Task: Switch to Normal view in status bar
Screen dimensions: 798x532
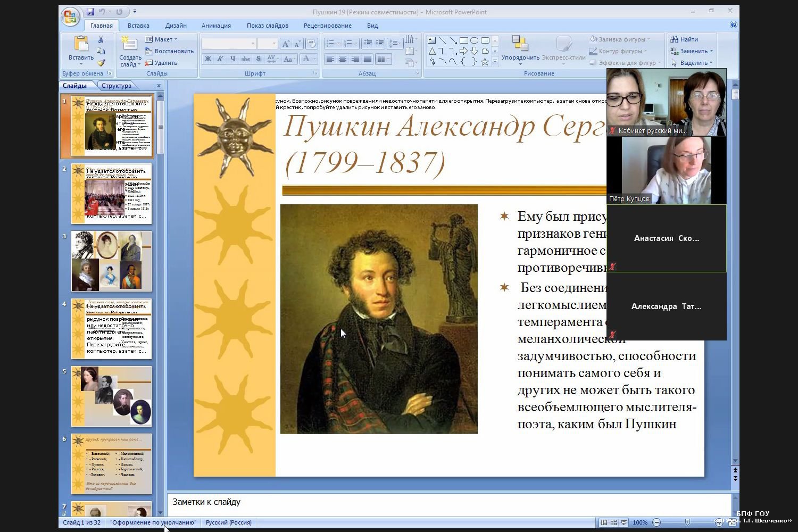Action: [603, 522]
